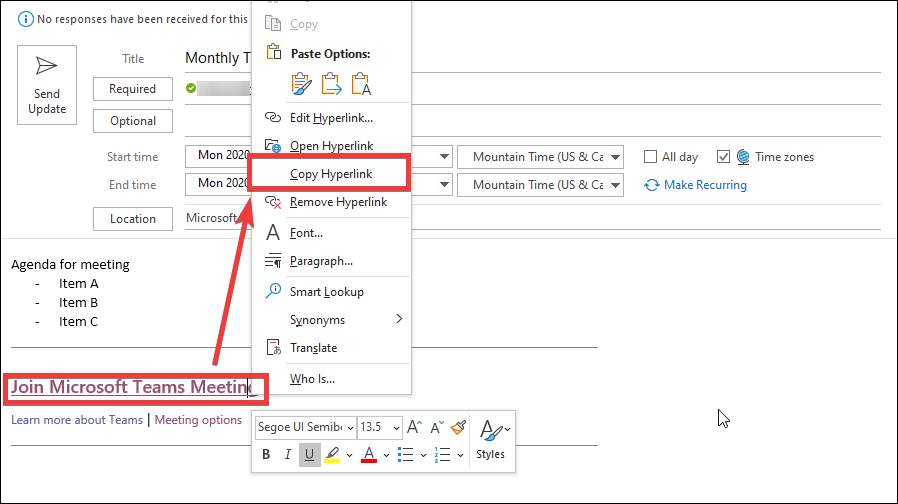The height and width of the screenshot is (504, 898).
Task: Select Keep Text Only paste option
Action: tap(361, 84)
